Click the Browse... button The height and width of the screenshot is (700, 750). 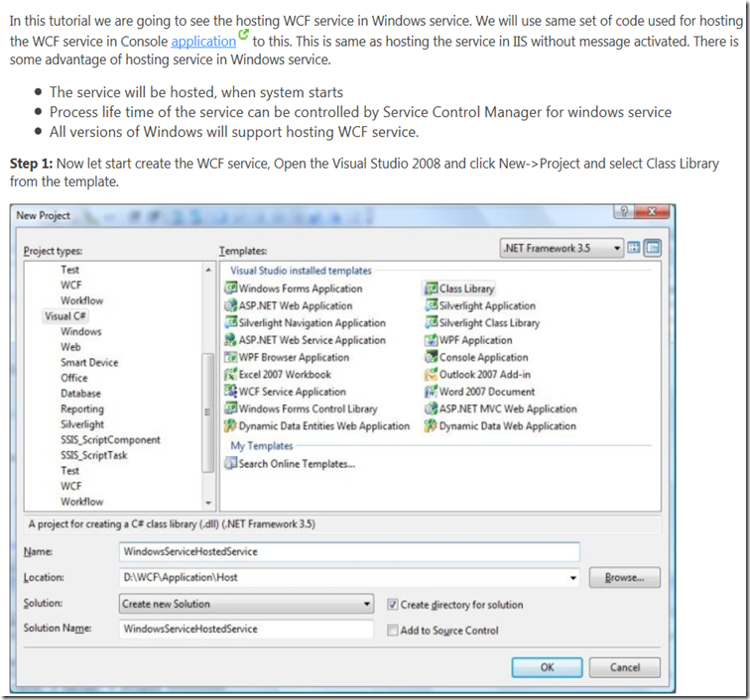click(x=625, y=578)
